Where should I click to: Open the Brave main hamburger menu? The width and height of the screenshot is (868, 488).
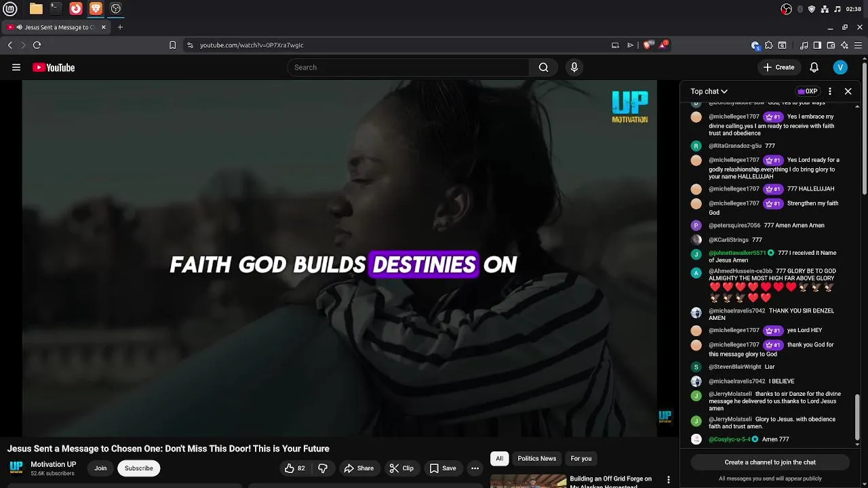(858, 45)
